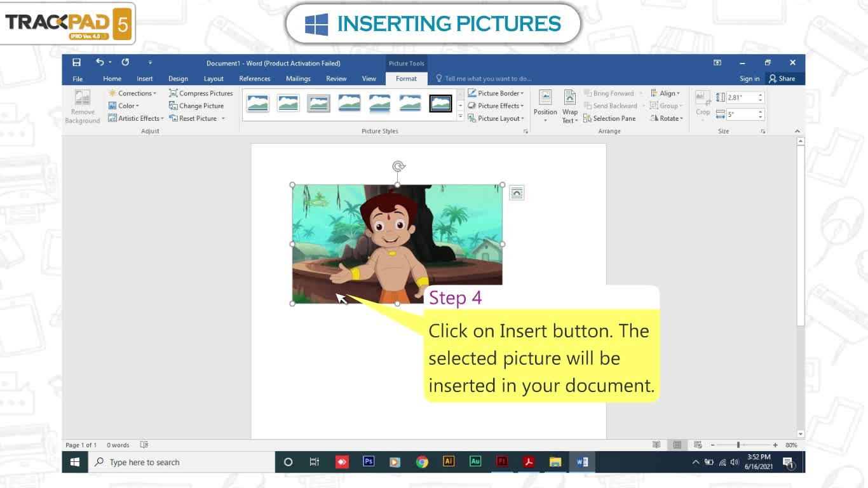Expand Artistic Effects menu
The height and width of the screenshot is (488, 868).
[136, 118]
